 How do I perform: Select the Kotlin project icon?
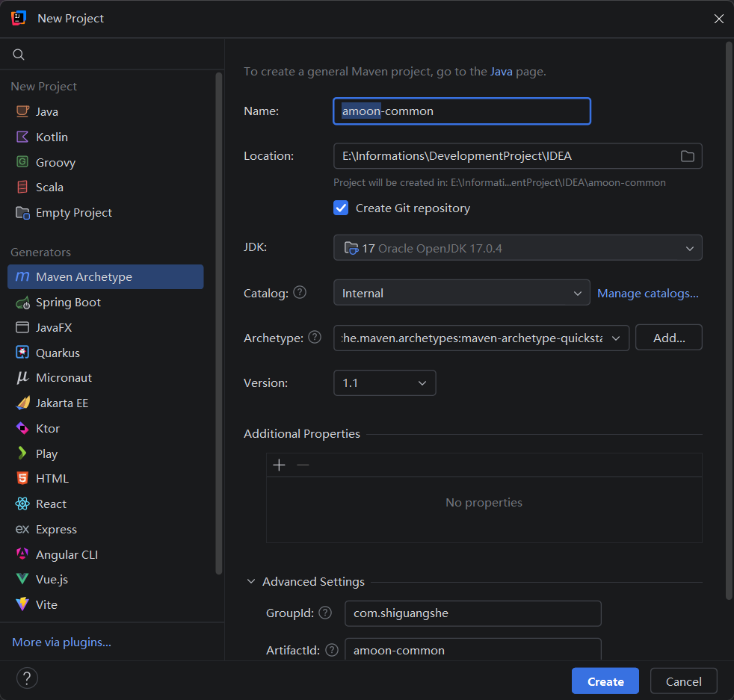[x=22, y=137]
